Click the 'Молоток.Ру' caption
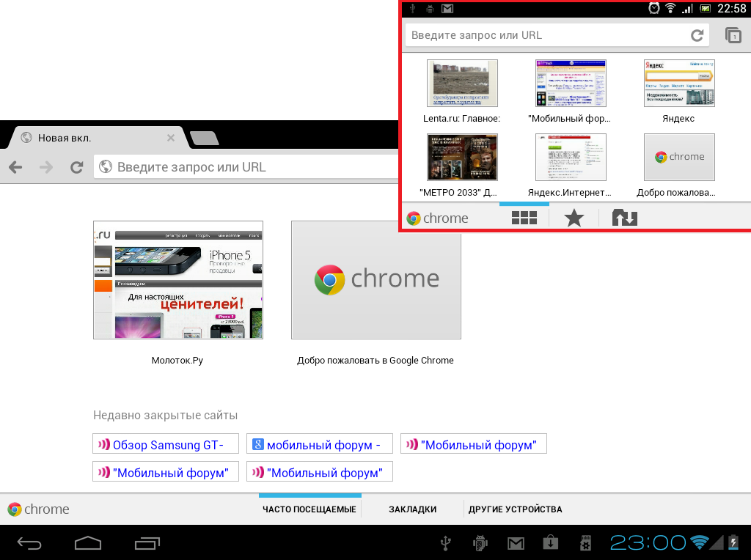 coord(177,361)
